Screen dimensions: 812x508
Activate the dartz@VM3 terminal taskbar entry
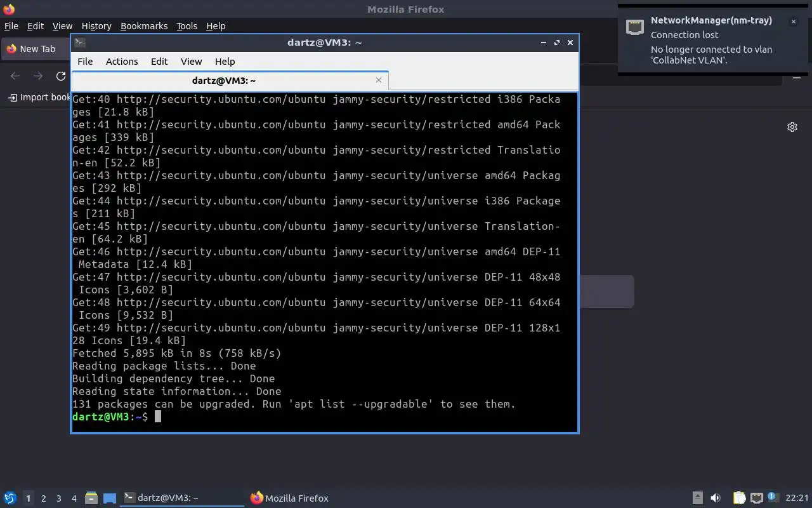182,498
